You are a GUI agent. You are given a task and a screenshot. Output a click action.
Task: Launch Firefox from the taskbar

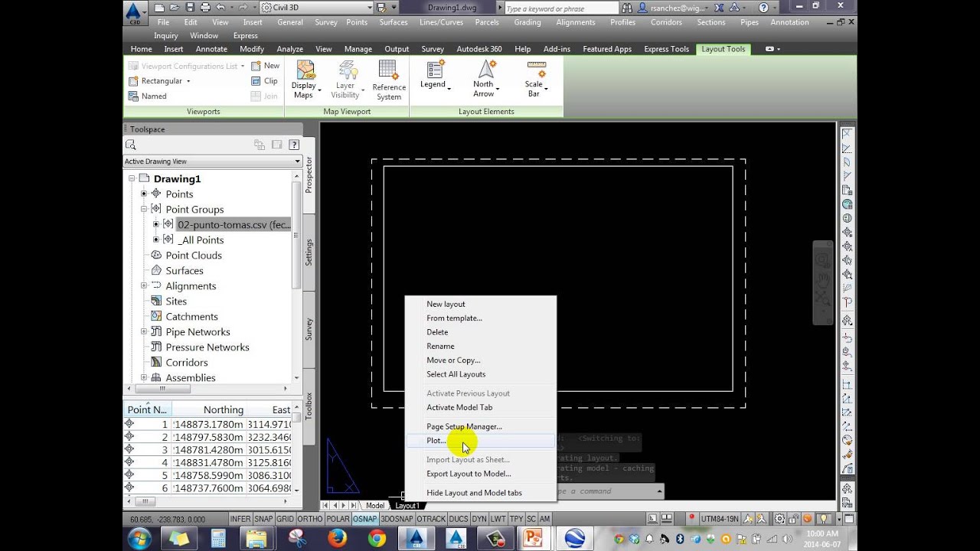[338, 539]
